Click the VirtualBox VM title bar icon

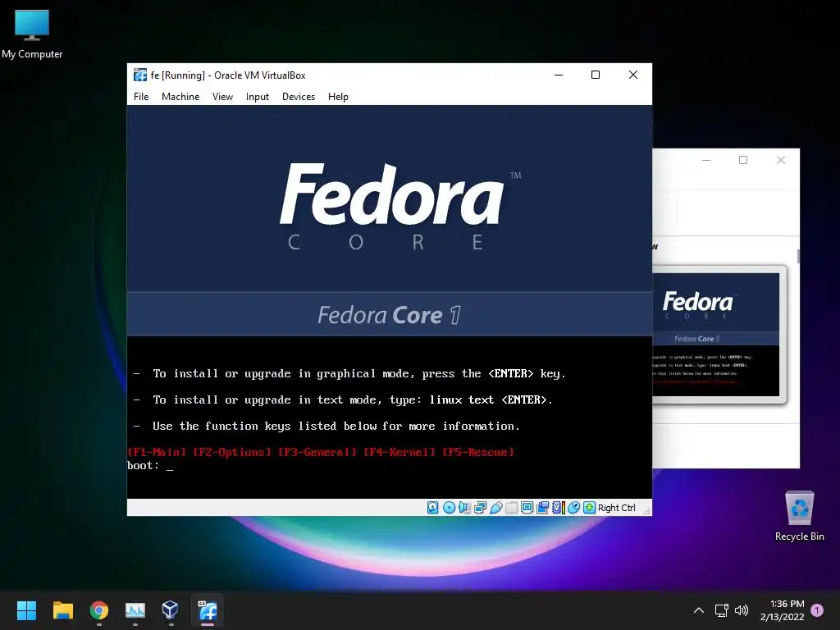tap(140, 75)
